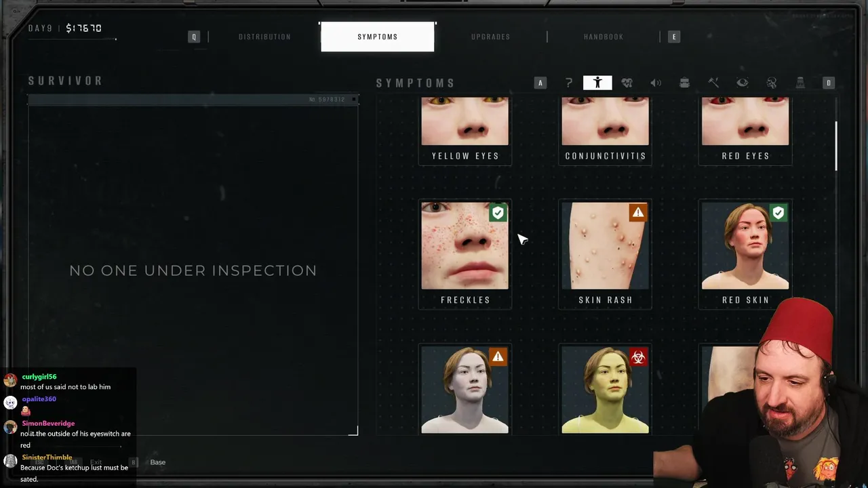The image size is (868, 488).
Task: Open the Red Skin symptom card
Action: coord(745,254)
